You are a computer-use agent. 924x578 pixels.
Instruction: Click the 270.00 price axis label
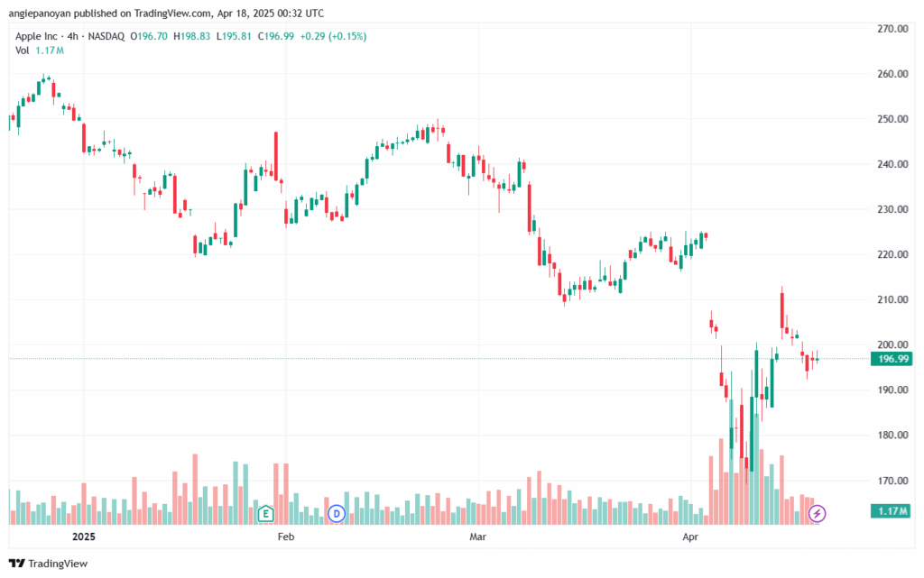892,28
